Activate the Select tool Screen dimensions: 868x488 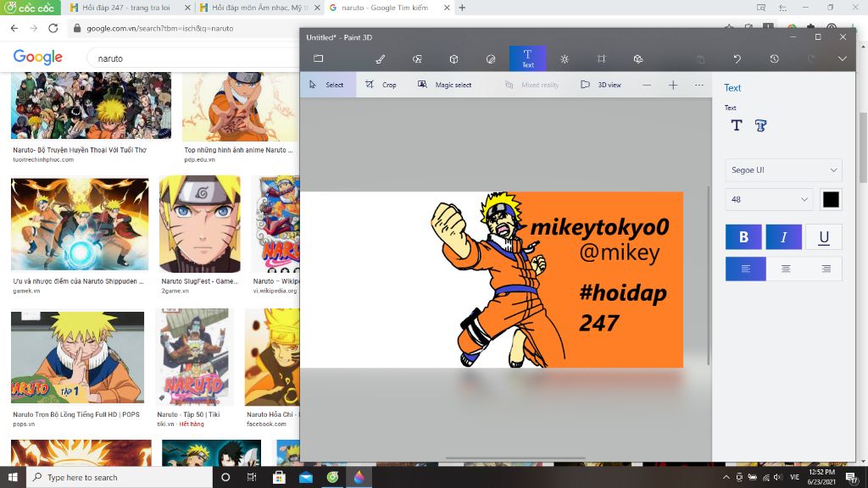328,85
